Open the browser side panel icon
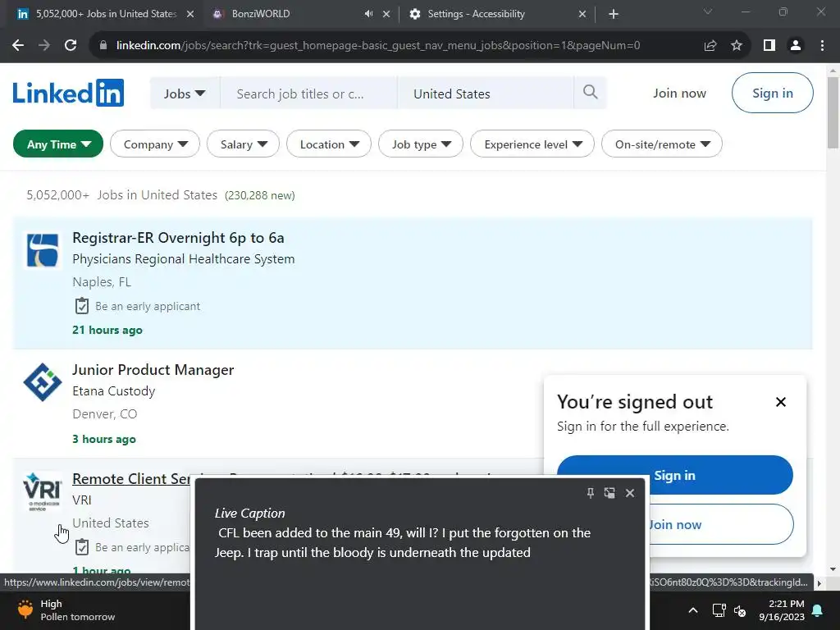This screenshot has width=840, height=630. 769,46
